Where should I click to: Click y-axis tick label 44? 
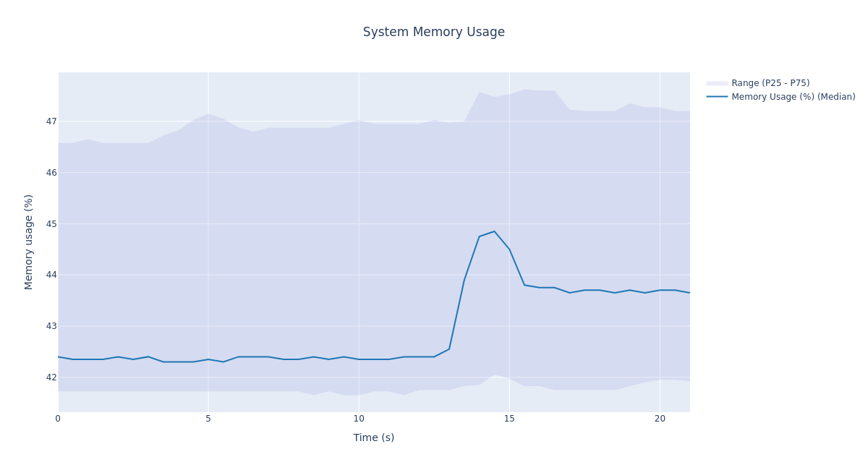(x=50, y=275)
